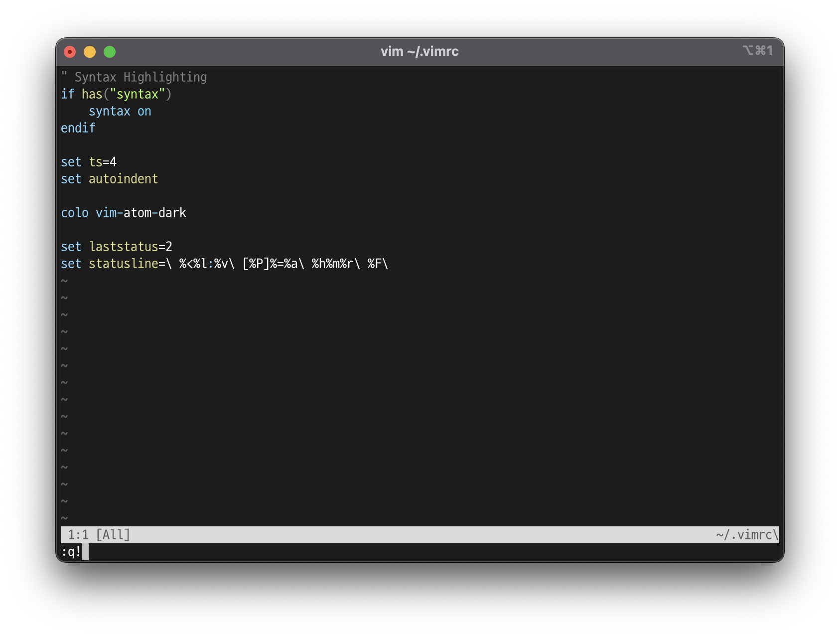This screenshot has height=636, width=840.
Task: Click the "syntax on" line
Action: tap(120, 111)
